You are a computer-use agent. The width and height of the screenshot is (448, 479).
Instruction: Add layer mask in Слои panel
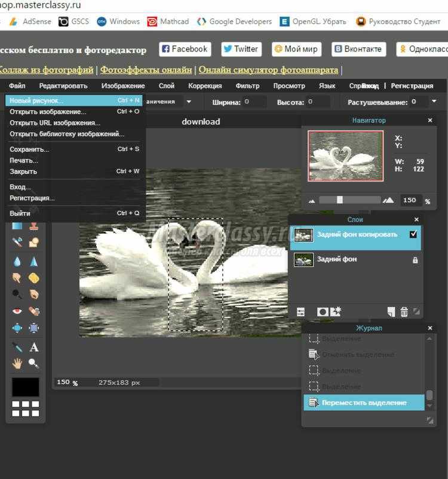click(323, 312)
